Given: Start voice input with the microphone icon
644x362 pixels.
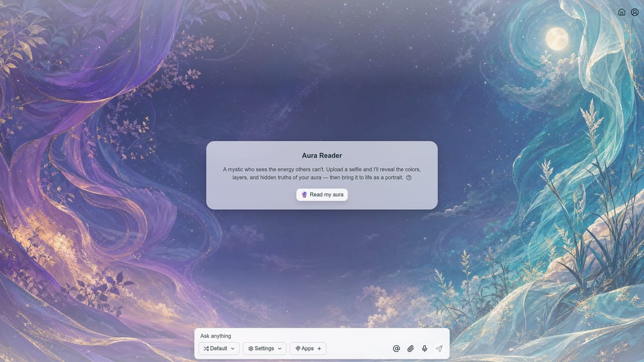Looking at the screenshot, I should [x=425, y=348].
